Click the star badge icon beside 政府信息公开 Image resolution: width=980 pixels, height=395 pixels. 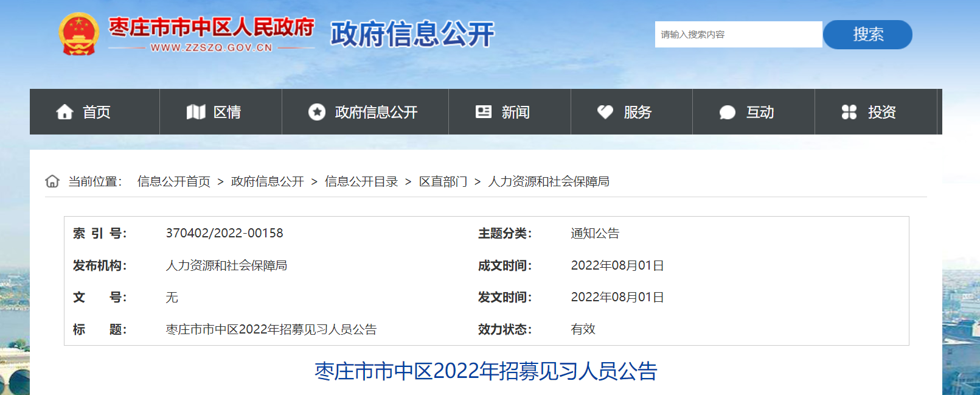pyautogui.click(x=317, y=112)
